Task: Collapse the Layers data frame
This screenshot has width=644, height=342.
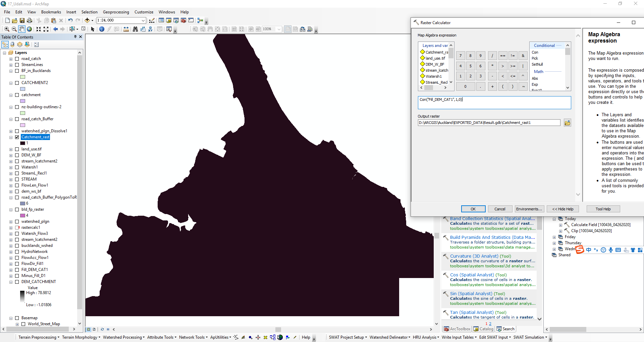Action: coord(4,53)
